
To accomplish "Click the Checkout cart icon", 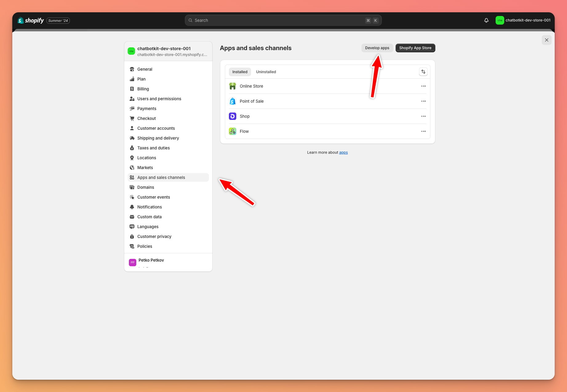I will [x=132, y=118].
